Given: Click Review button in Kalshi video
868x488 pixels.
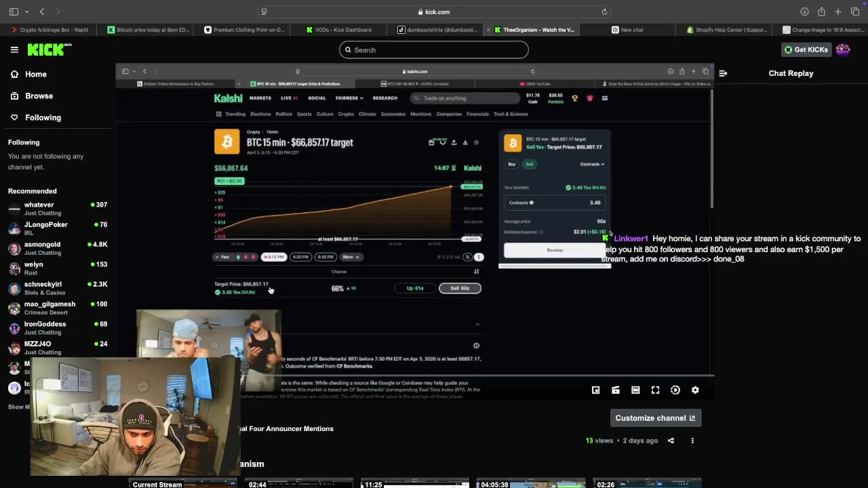Looking at the screenshot, I should [555, 250].
